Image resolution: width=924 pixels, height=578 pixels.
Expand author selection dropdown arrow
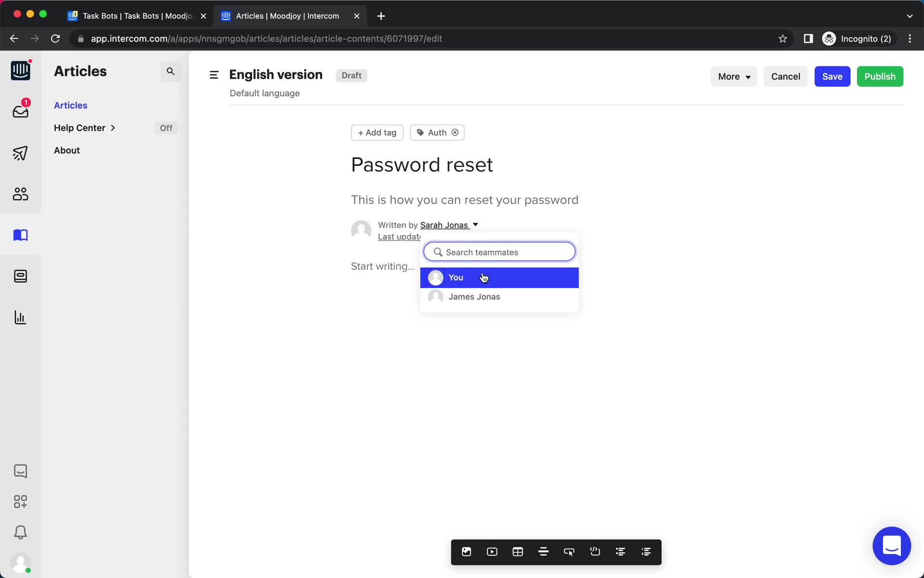476,224
